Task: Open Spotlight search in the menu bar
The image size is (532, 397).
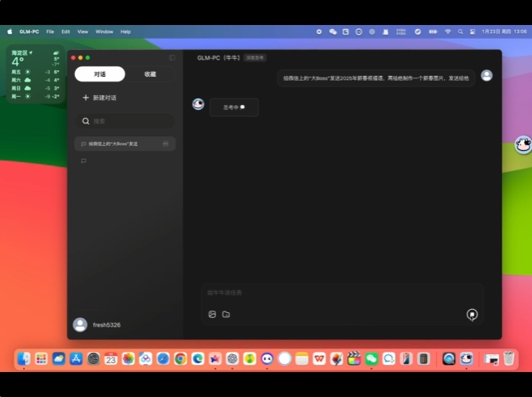Action: click(x=460, y=31)
